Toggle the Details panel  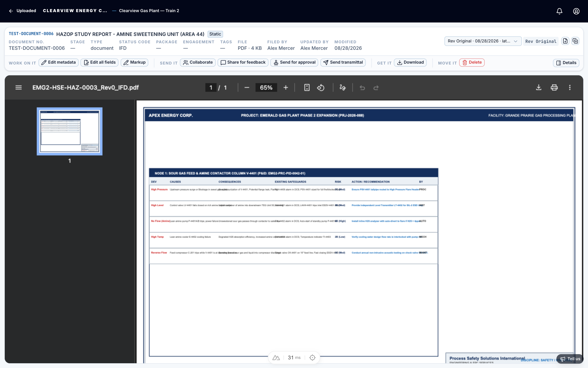coord(566,63)
